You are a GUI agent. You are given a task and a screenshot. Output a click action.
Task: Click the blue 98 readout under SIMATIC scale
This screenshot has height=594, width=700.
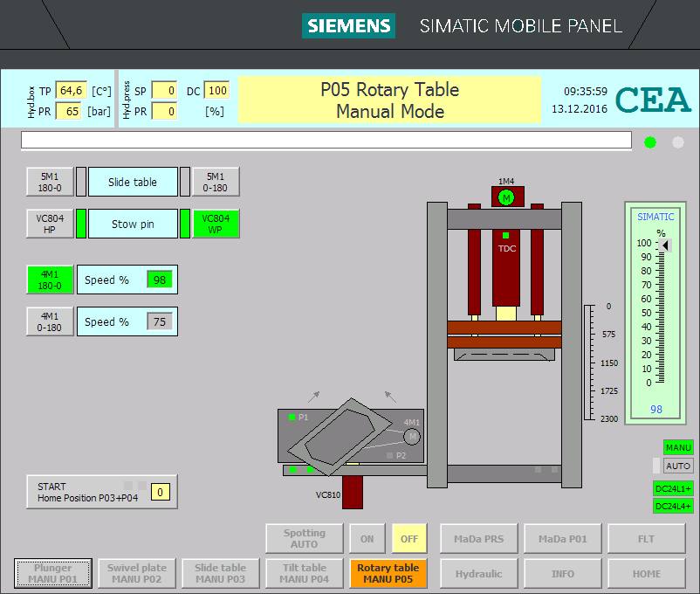click(655, 410)
